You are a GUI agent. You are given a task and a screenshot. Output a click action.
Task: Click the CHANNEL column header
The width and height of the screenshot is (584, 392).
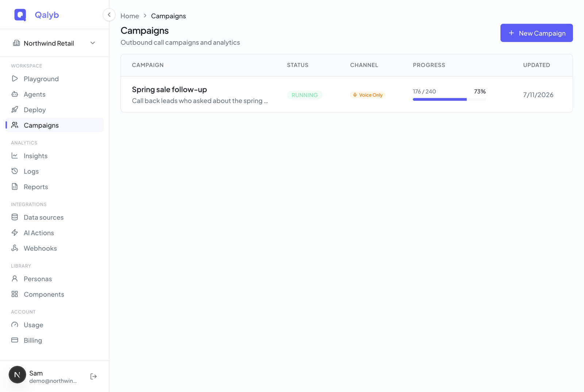(364, 65)
